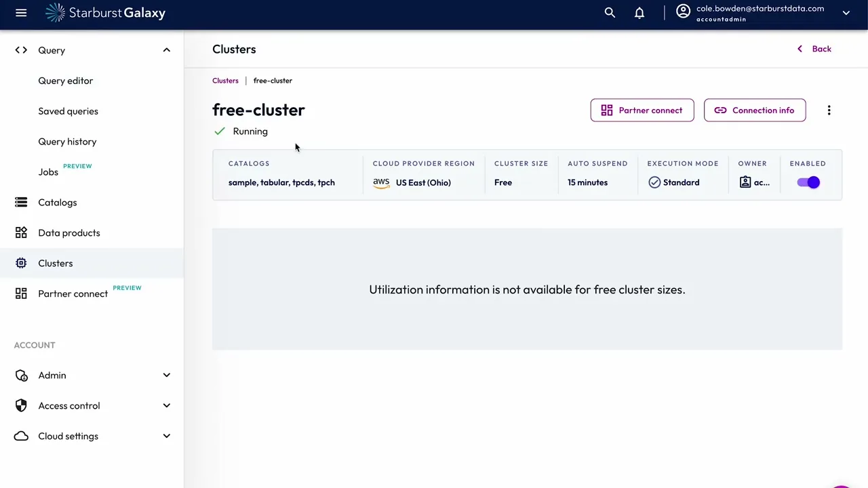Open Query editor
The width and height of the screenshot is (868, 488).
click(66, 81)
